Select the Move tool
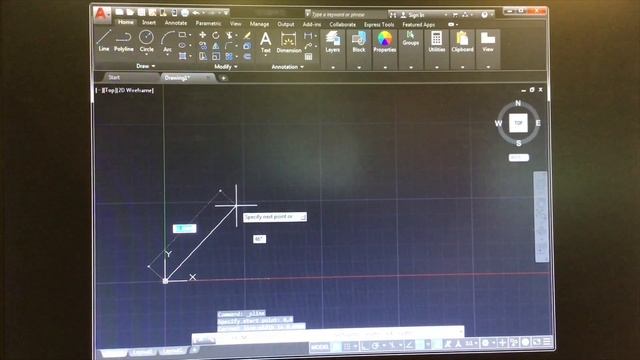The width and height of the screenshot is (640, 360). 202,35
